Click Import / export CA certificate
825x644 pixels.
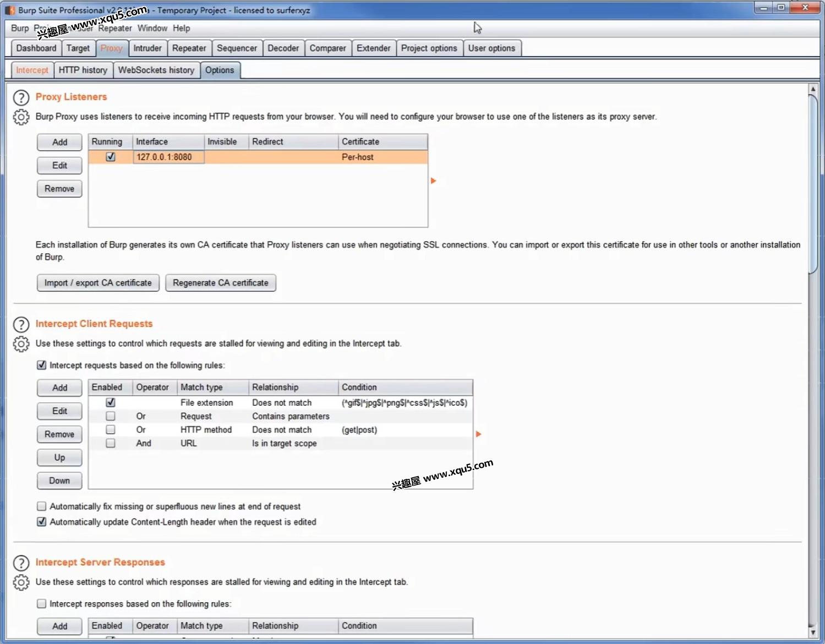click(98, 282)
